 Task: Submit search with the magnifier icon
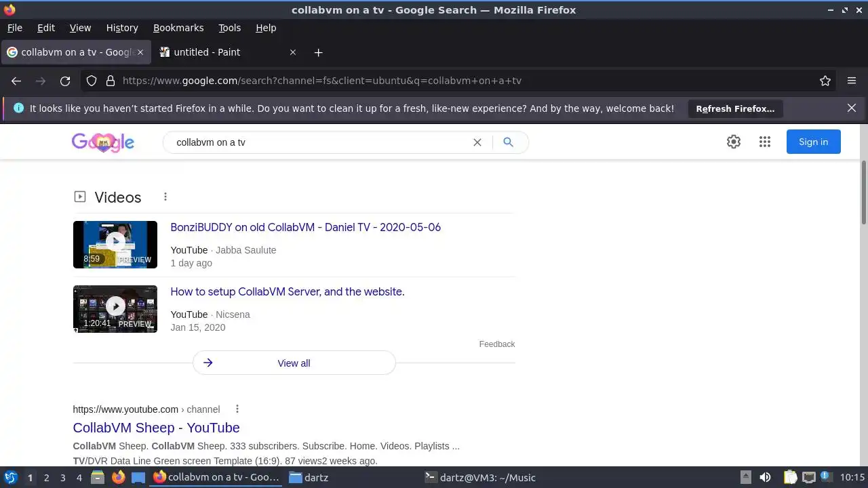pyautogui.click(x=508, y=142)
